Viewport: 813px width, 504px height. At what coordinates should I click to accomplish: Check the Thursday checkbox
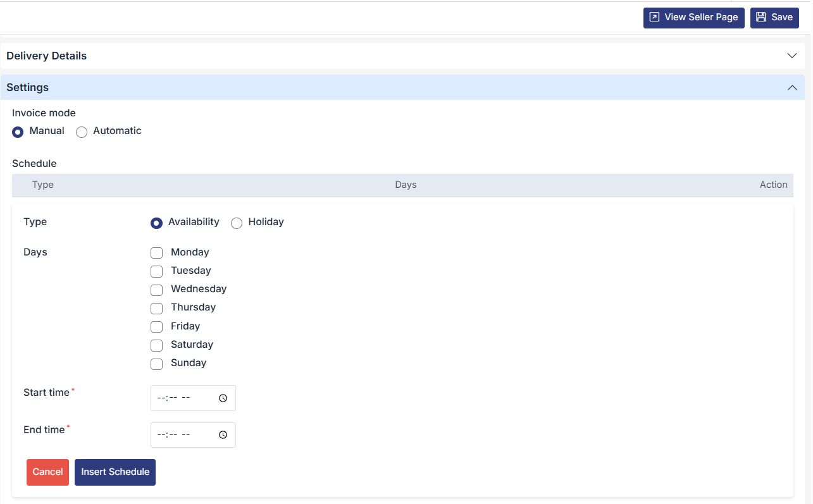pos(157,308)
